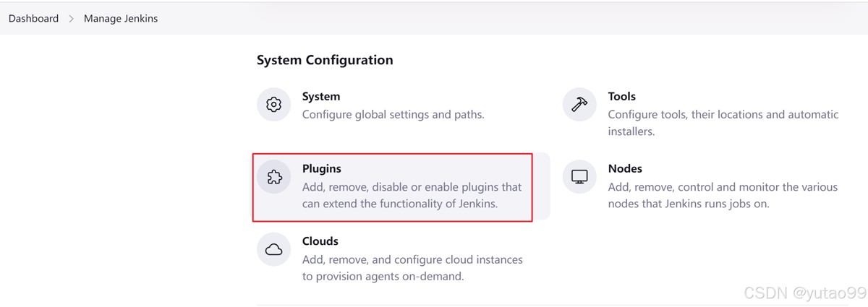Click the Clouds cloud icon

[x=273, y=250]
